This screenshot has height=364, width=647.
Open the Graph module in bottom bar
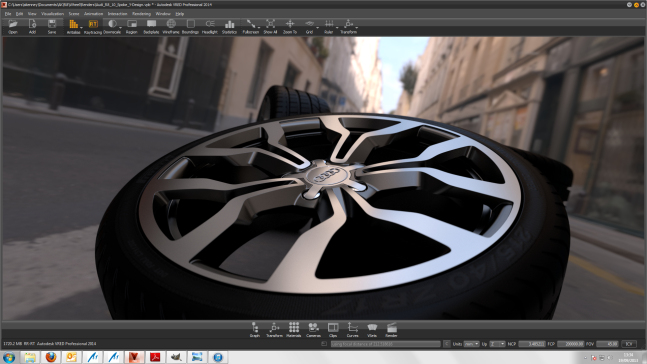click(255, 330)
